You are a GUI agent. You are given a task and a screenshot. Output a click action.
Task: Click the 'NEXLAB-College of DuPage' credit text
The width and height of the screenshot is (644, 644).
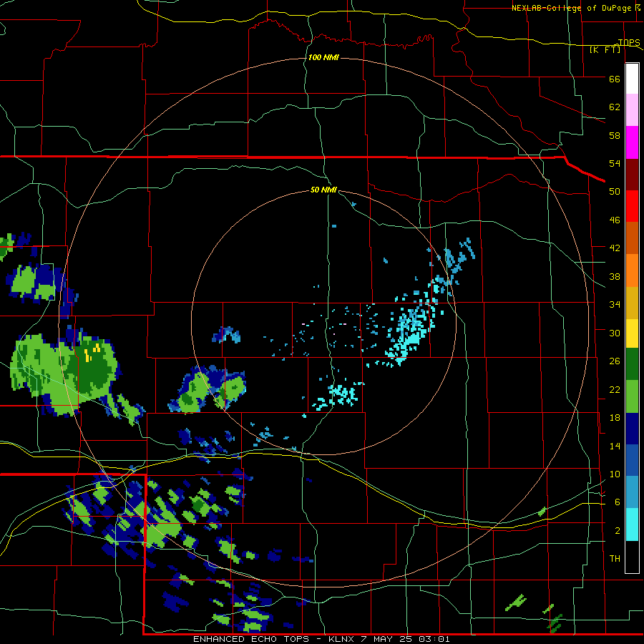point(571,8)
